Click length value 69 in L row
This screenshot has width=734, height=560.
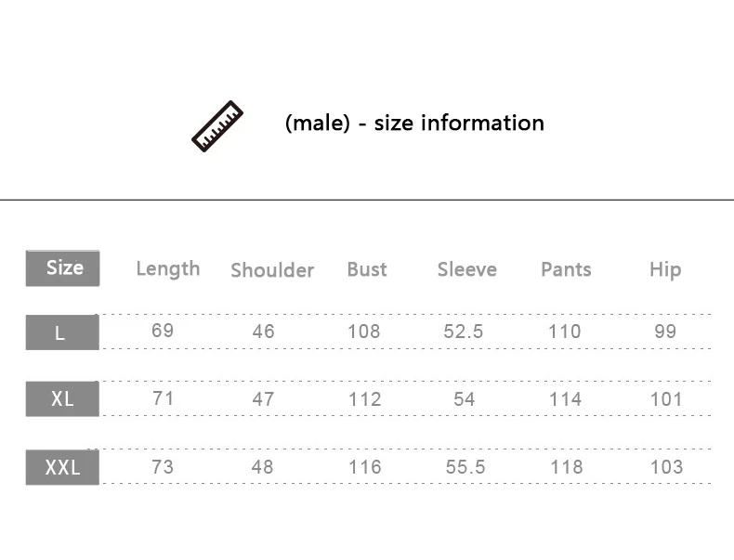(163, 331)
